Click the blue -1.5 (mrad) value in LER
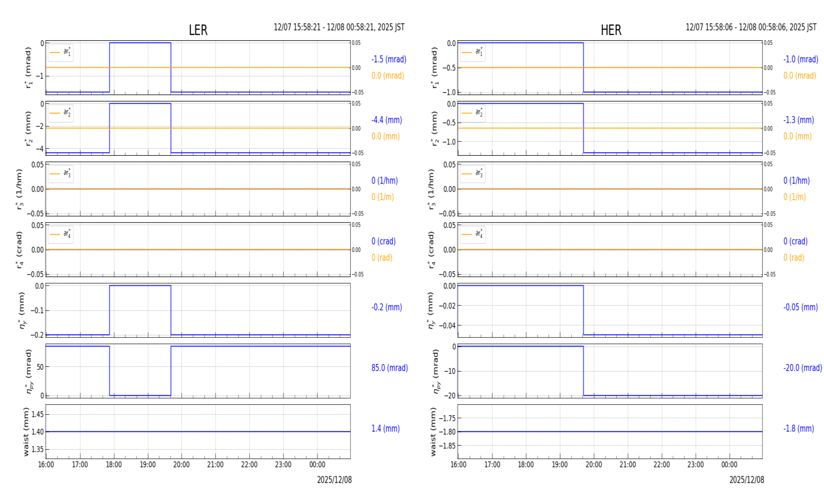This screenshot has width=824, height=504. [x=389, y=60]
